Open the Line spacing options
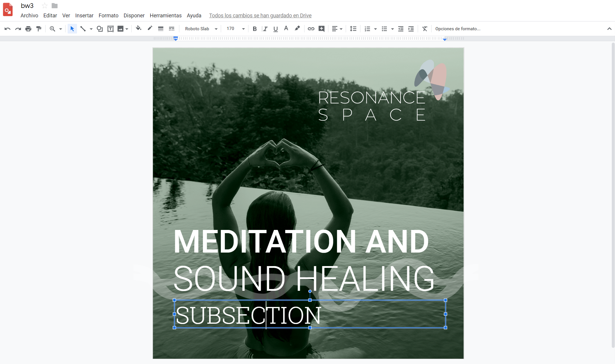The width and height of the screenshot is (615, 364). tap(353, 29)
